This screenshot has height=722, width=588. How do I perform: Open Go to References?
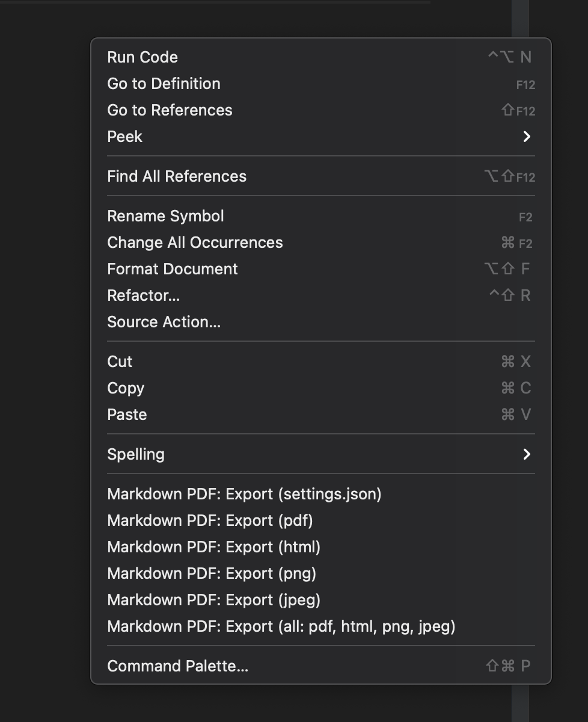click(170, 110)
